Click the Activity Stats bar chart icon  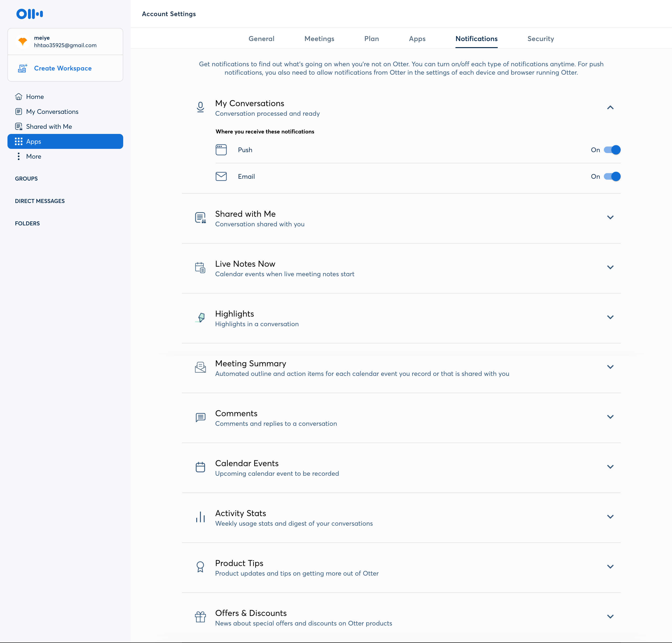[201, 517]
